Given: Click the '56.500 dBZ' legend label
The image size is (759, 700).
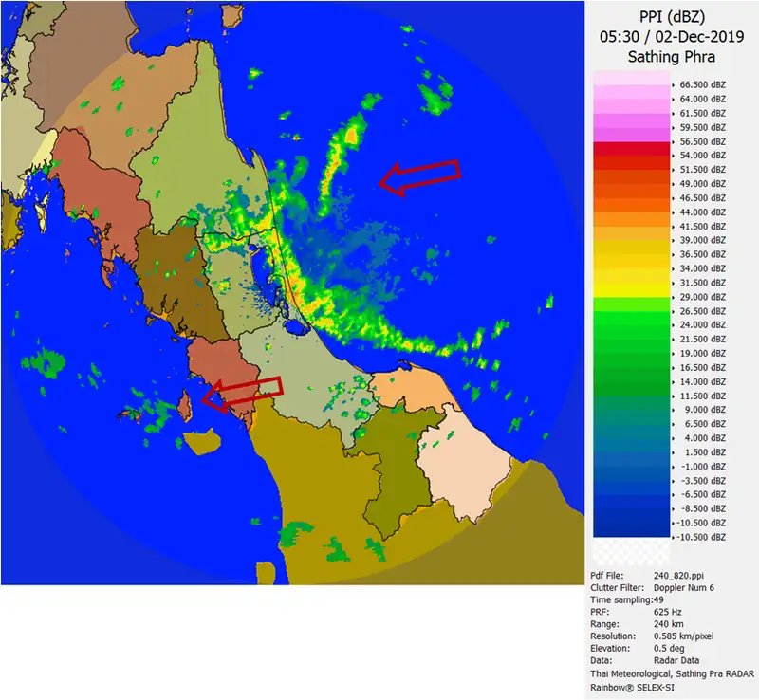Looking at the screenshot, I should click(x=702, y=141).
